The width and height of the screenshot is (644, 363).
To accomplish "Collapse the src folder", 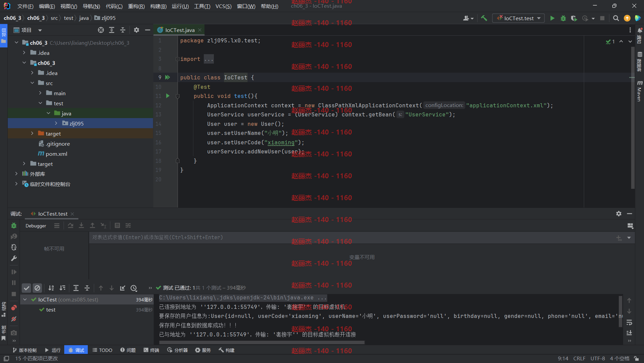I will coord(32,83).
